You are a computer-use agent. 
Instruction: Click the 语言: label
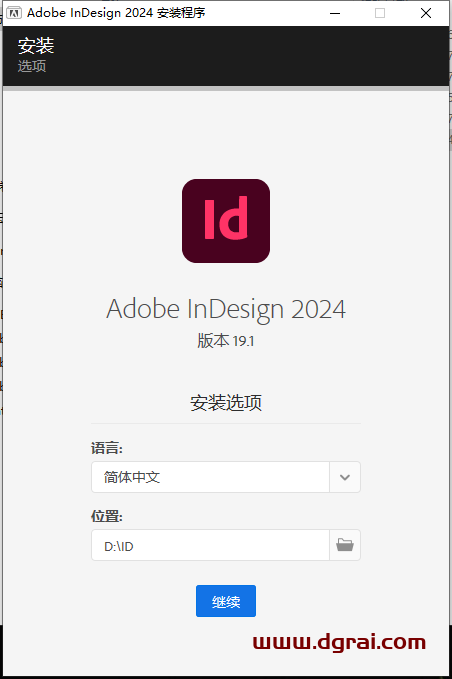[107, 448]
